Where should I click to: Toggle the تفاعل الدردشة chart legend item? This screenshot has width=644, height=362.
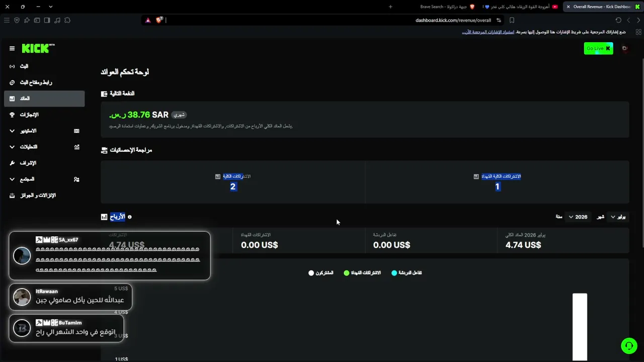[407, 273]
